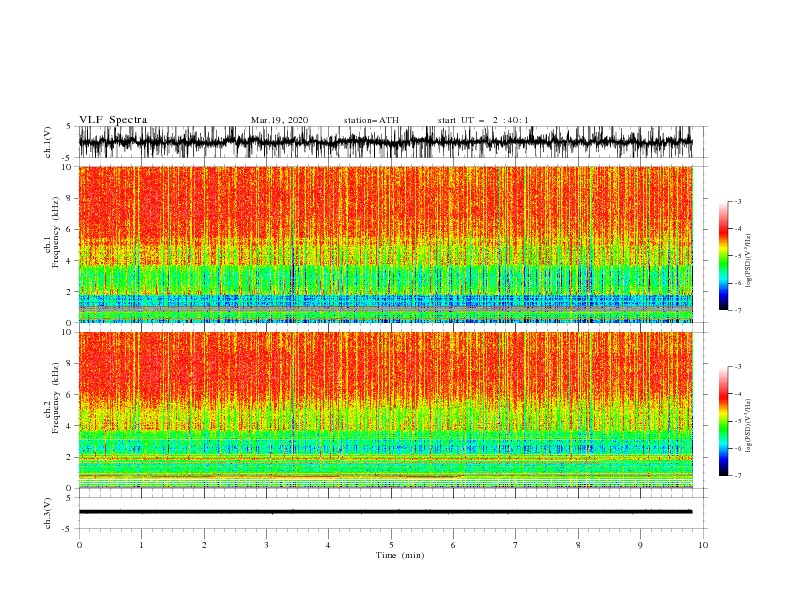Click the "-3" tick on lower colorbar
Viewport: 792px width, 612px height.
[x=737, y=367]
